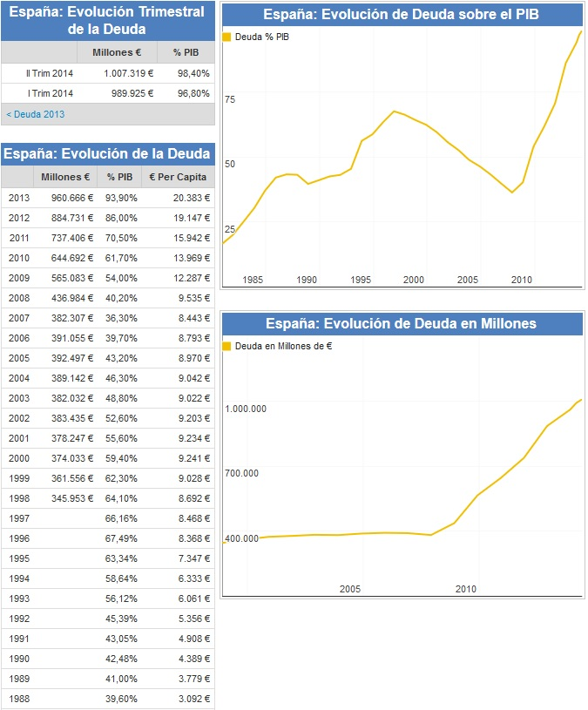Viewport: 588px width, 710px height.
Task: Click the "€ Per Capita" column header
Action: pos(178,177)
